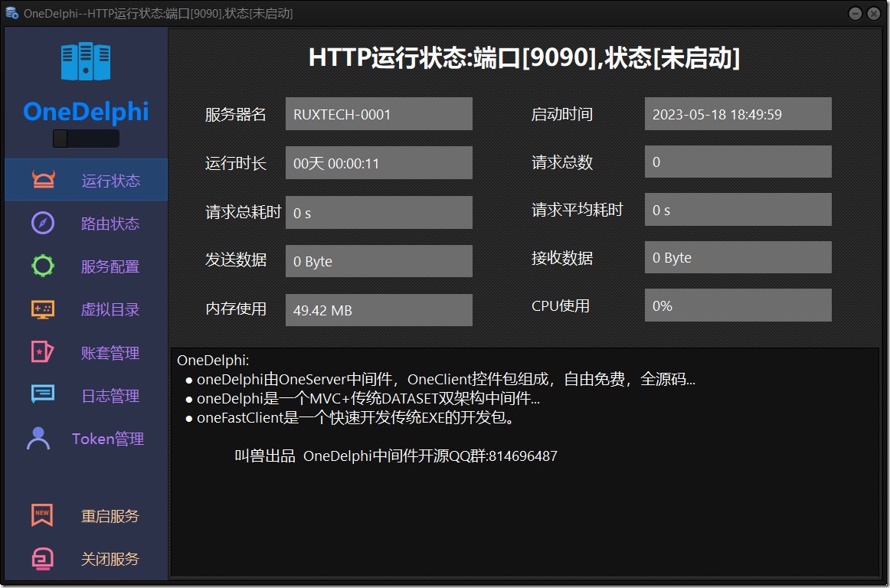Click the 服务器名 input showing RUXTECH-0001
Screen dimensions: 890x588
(378, 113)
